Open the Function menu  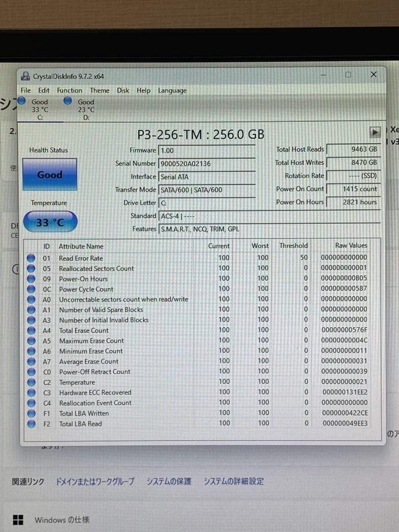(x=69, y=90)
